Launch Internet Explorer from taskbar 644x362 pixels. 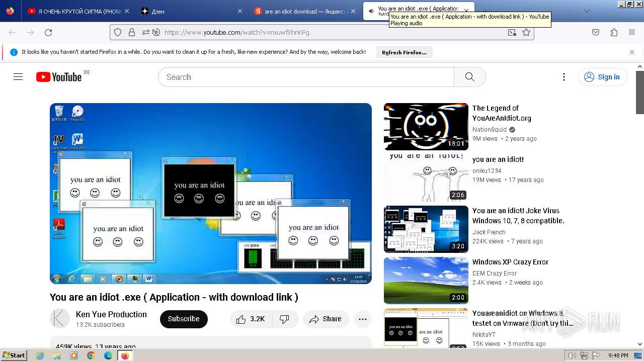click(x=40, y=355)
